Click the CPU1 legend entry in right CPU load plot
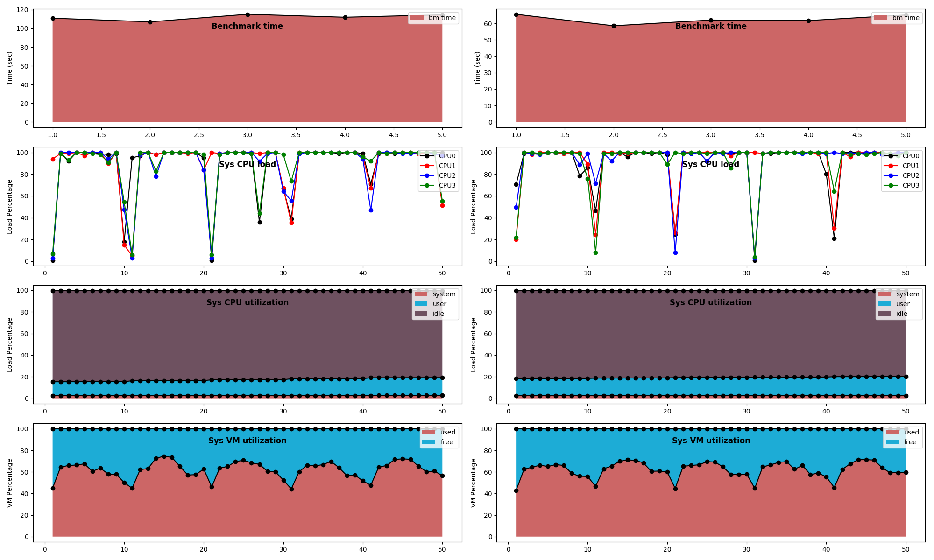Viewport: 934px width, 560px height. 901,166
